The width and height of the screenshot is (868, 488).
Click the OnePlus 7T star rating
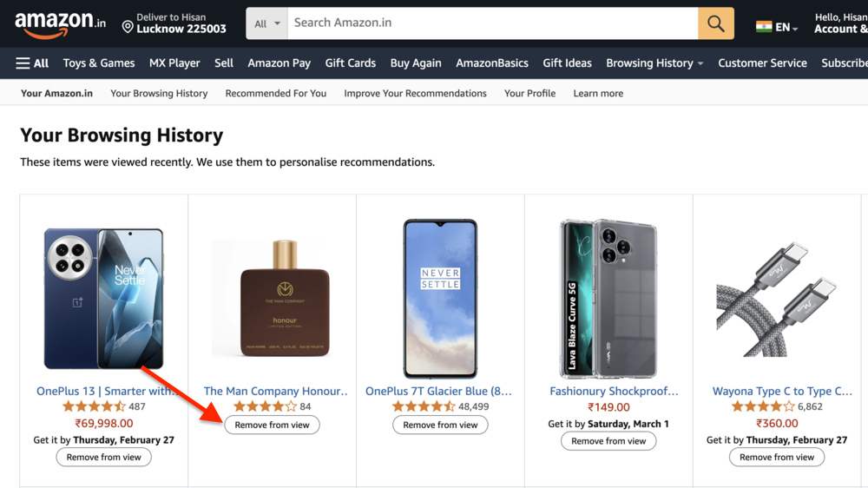coord(424,406)
